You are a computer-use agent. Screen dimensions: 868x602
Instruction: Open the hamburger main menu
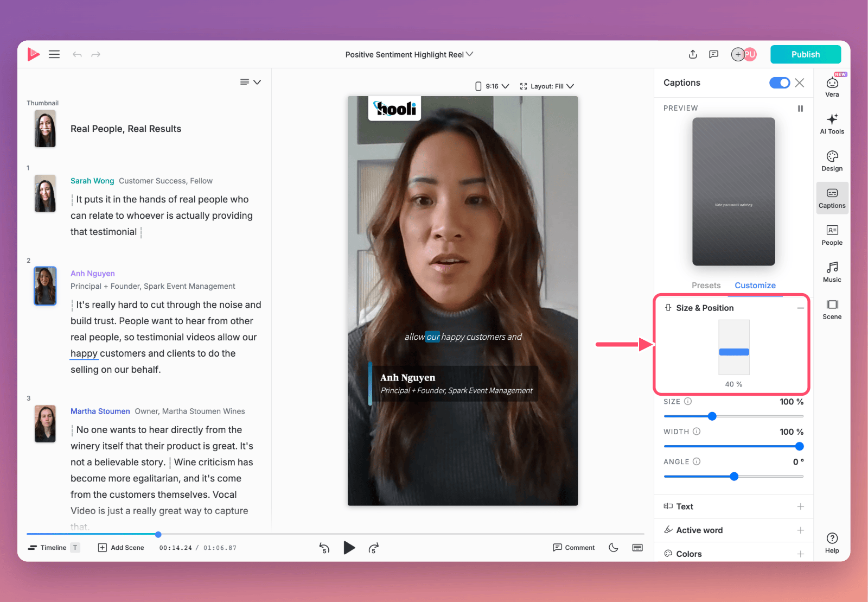[54, 54]
